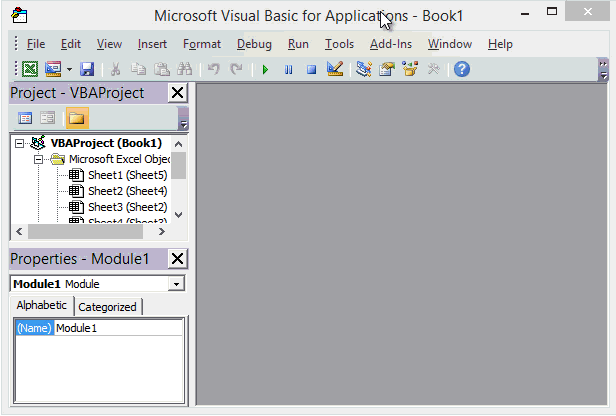Open Visual Basic Help question mark icon
616x416 pixels.
point(462,70)
